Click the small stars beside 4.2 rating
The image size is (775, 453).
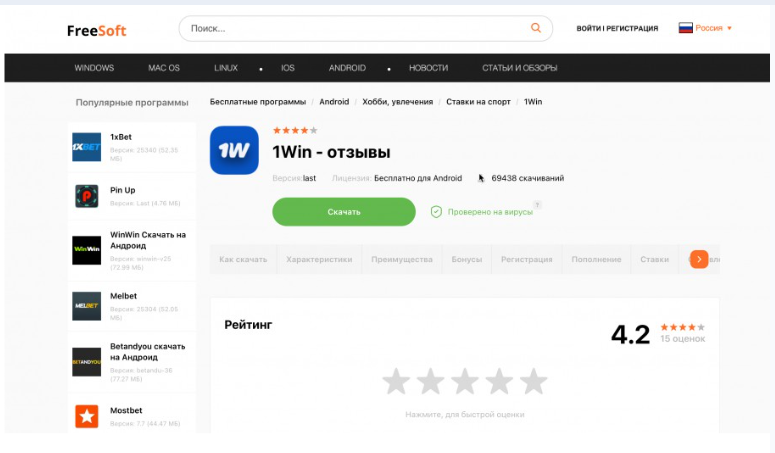coord(683,327)
